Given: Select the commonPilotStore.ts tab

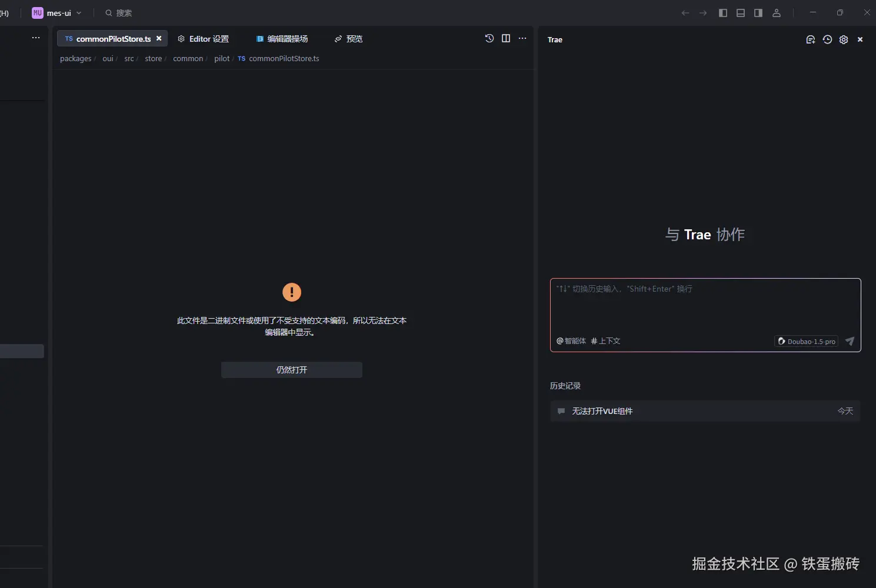Looking at the screenshot, I should pyautogui.click(x=112, y=39).
